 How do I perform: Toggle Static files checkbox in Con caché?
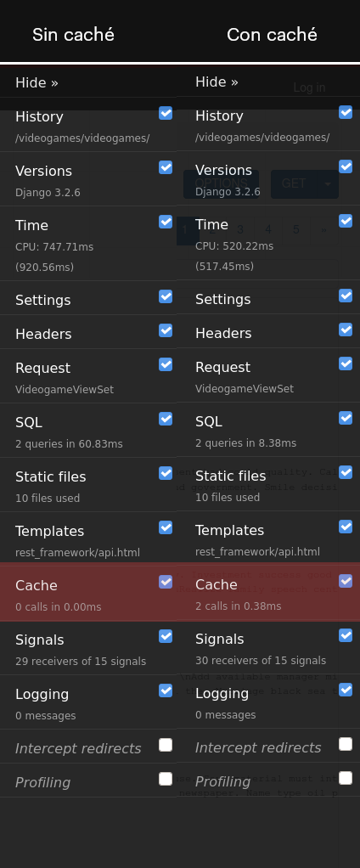click(346, 472)
